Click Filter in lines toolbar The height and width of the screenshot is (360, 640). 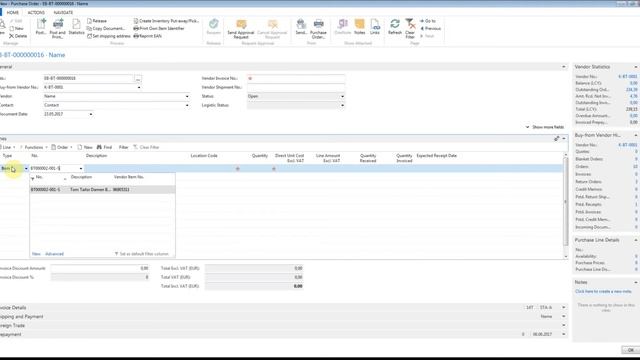(123, 147)
